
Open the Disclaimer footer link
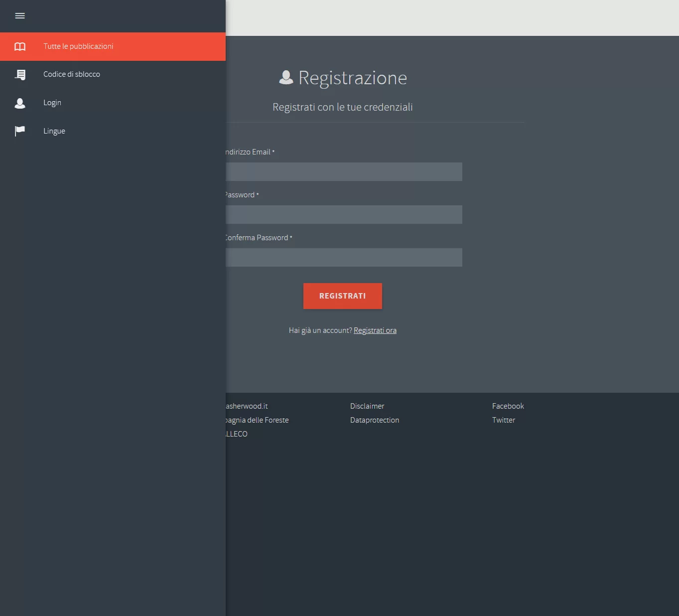[367, 406]
